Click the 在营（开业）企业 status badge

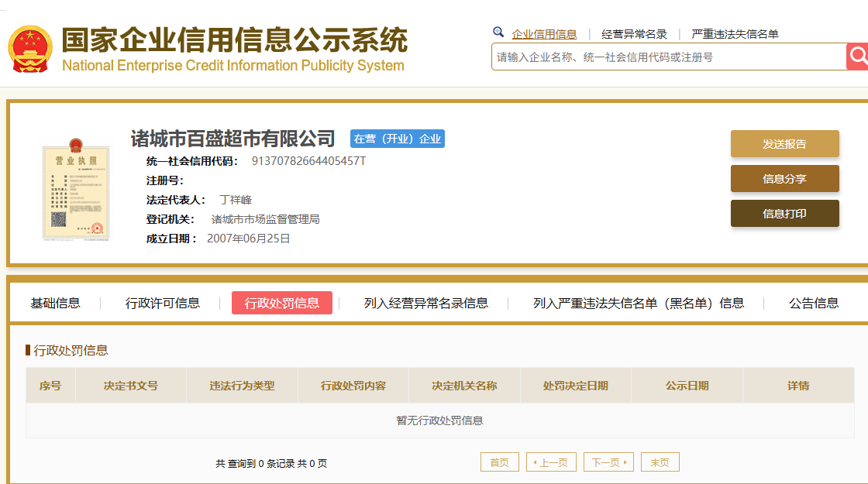click(x=398, y=139)
